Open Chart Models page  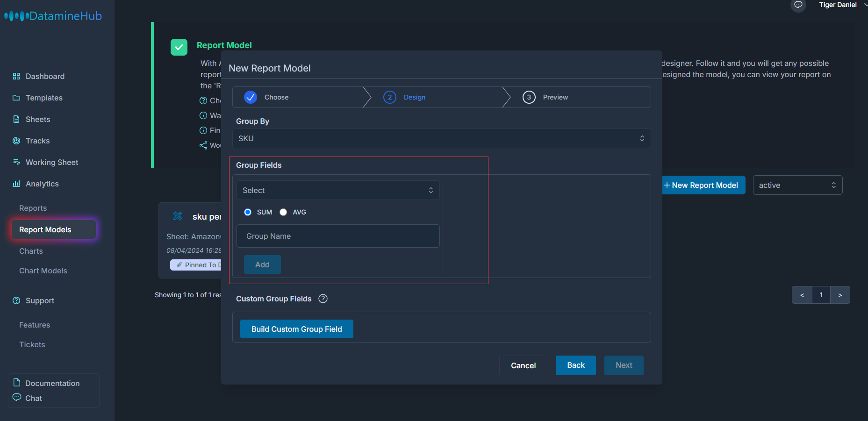pyautogui.click(x=43, y=271)
